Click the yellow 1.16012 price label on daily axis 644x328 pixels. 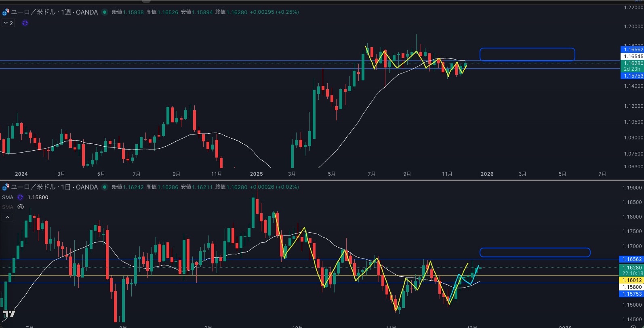click(632, 280)
